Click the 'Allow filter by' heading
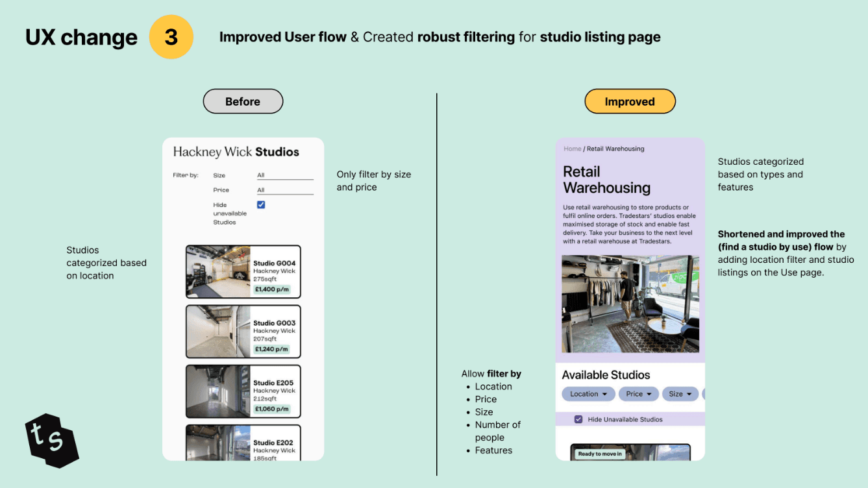This screenshot has width=868, height=488. pyautogui.click(x=491, y=374)
